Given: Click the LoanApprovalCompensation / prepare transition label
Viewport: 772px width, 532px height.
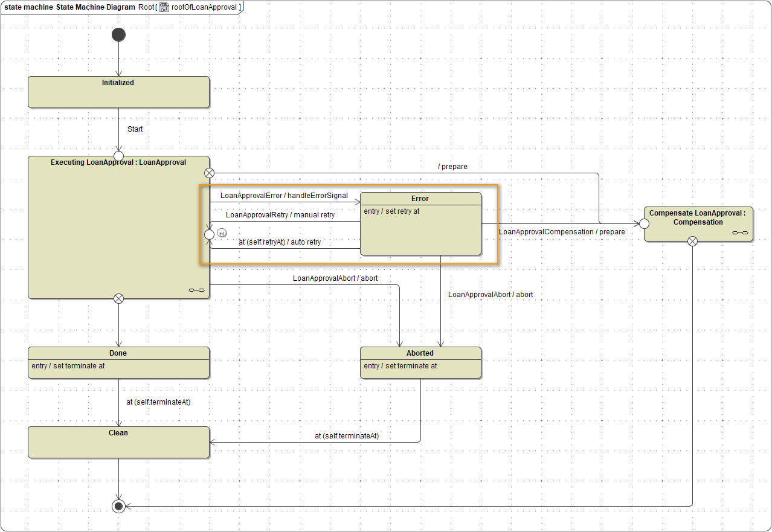Looking at the screenshot, I should point(562,232).
